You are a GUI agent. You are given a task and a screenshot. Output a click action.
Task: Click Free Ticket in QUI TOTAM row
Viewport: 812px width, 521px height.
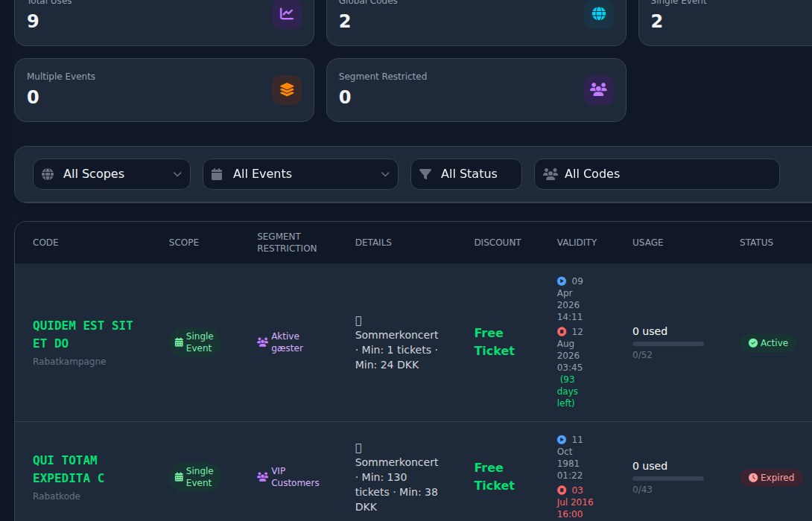(x=495, y=476)
